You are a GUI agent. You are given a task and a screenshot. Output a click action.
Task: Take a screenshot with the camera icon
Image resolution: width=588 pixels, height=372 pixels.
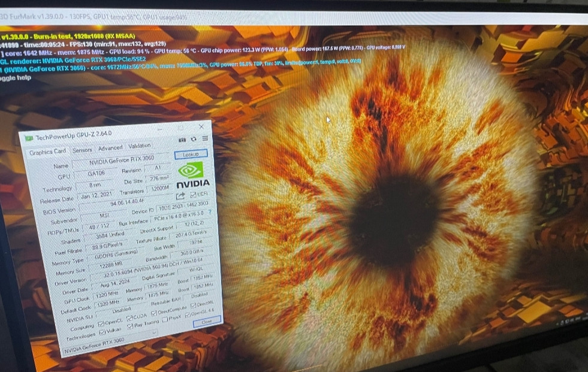click(182, 140)
